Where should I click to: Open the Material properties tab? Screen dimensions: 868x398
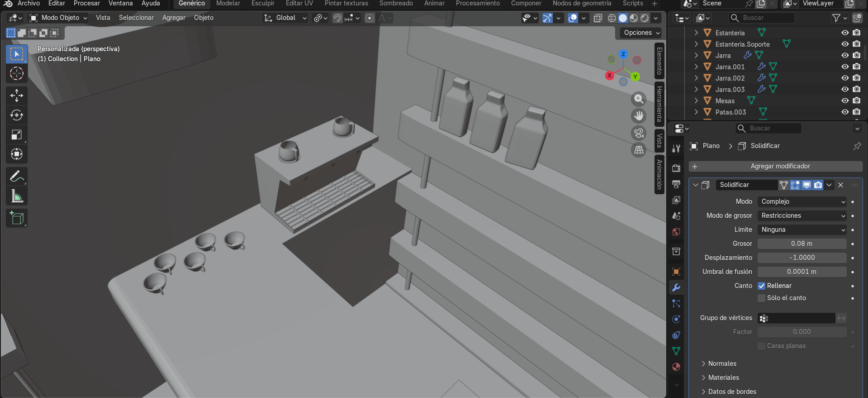[676, 367]
